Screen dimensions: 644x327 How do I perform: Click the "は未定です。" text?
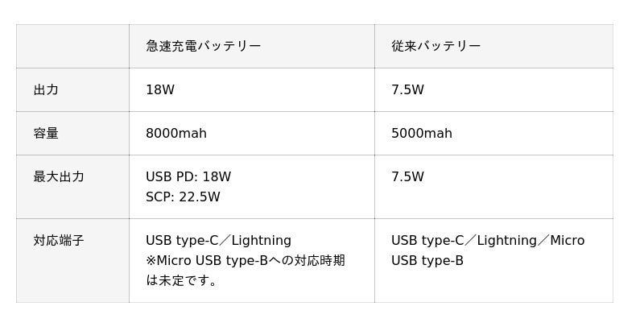click(182, 280)
